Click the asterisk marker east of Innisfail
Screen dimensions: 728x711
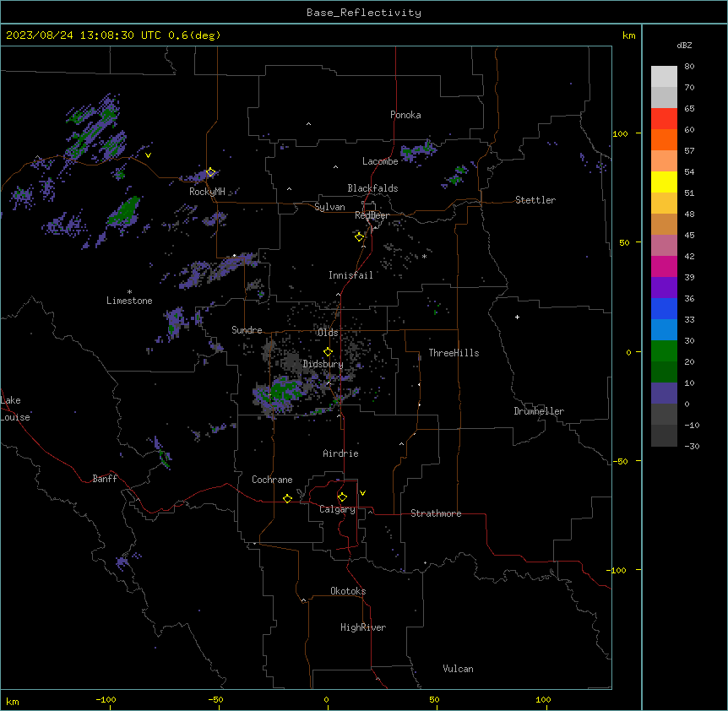tap(424, 256)
